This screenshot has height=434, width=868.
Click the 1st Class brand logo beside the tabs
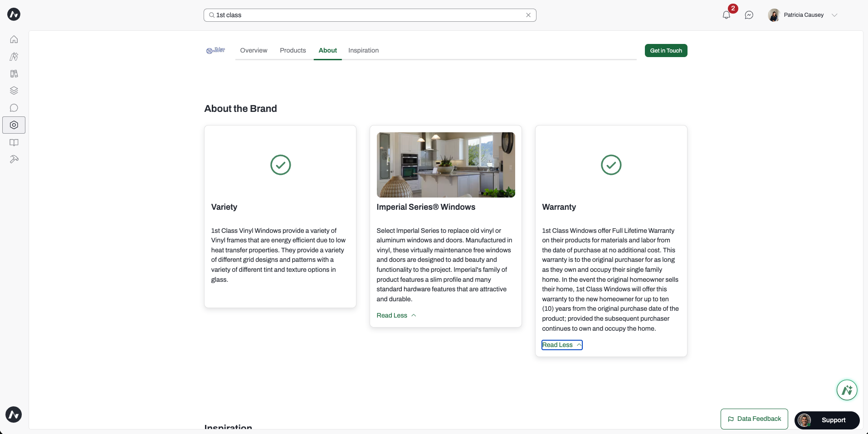coord(216,50)
